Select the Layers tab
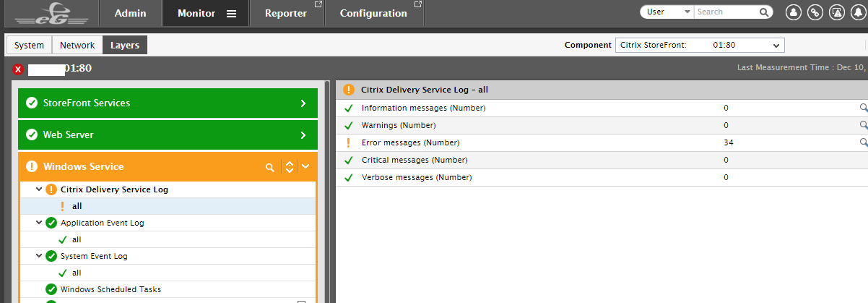This screenshot has height=303, width=868. coord(125,45)
